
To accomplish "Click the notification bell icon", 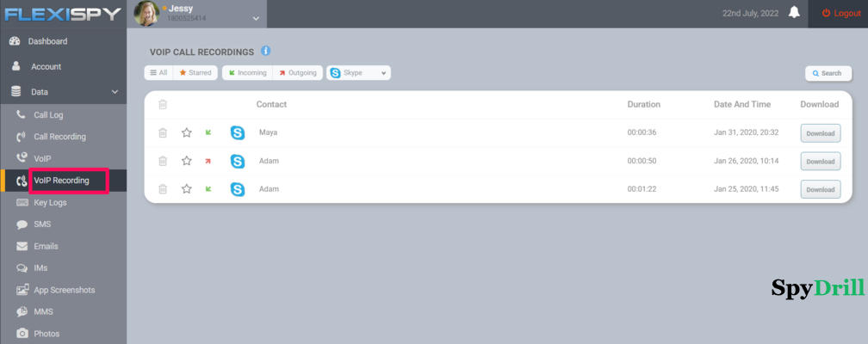I will [793, 13].
